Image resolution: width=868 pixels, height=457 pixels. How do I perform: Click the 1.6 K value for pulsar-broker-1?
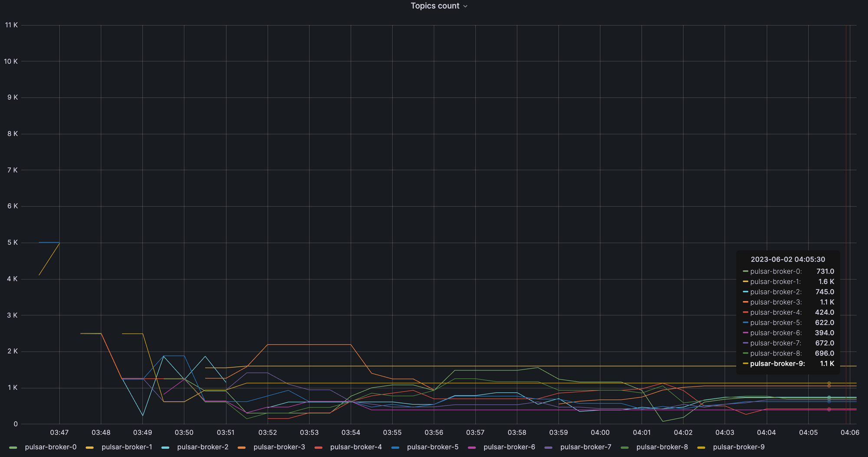pyautogui.click(x=826, y=281)
